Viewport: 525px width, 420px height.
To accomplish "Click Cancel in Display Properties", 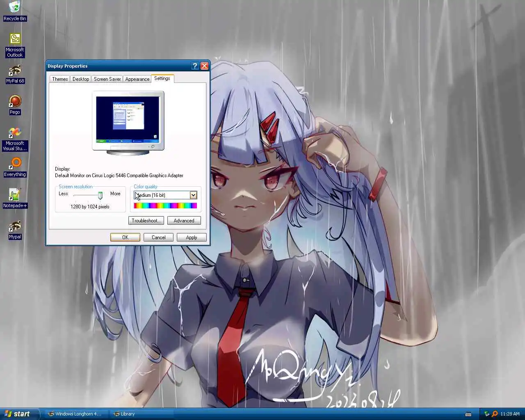I will coord(158,237).
